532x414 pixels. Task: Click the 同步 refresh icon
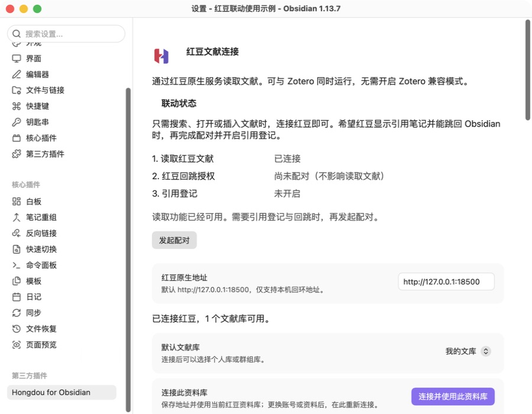(17, 313)
